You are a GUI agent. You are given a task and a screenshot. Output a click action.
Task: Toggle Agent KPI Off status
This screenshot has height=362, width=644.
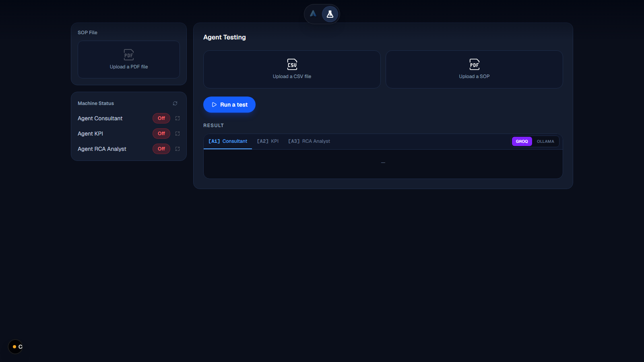[161, 134]
